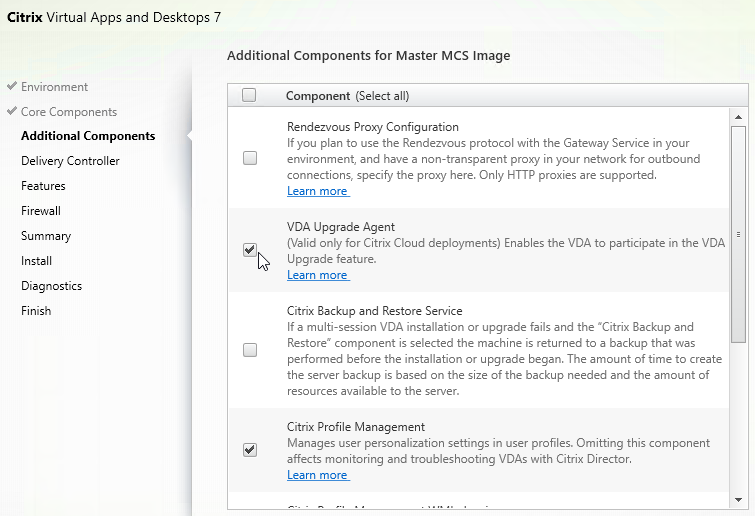Select the Finish step
The height and width of the screenshot is (516, 755).
coord(36,311)
